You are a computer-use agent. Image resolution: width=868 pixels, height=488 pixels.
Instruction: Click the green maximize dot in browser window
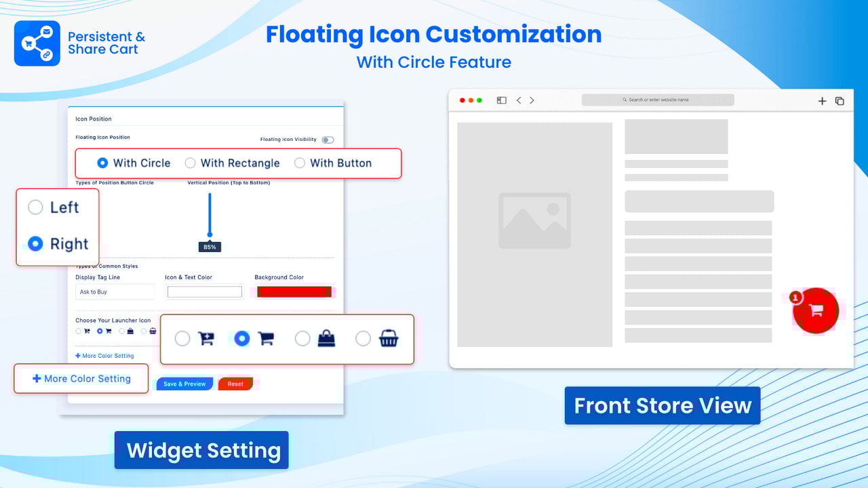(479, 100)
